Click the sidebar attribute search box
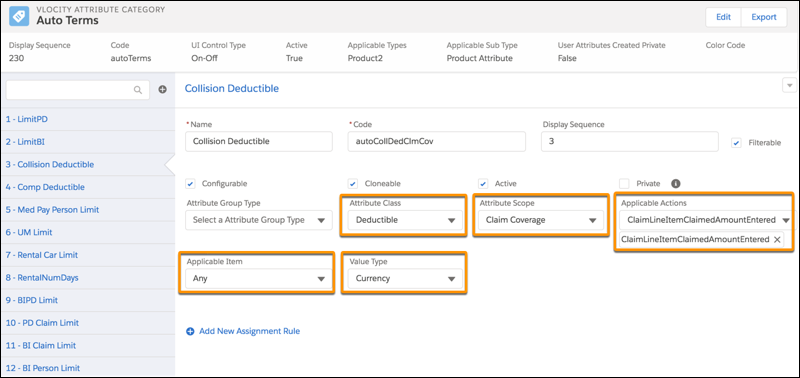This screenshot has height=378, width=800. (78, 90)
